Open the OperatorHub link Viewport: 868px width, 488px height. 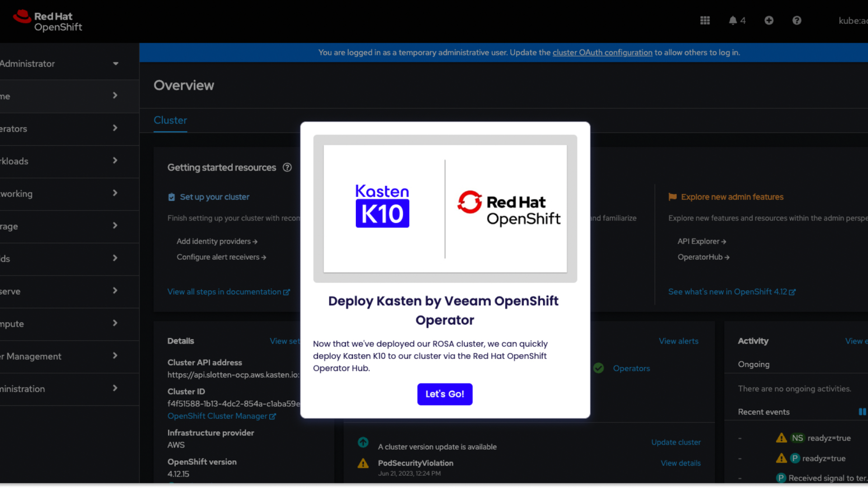point(703,257)
